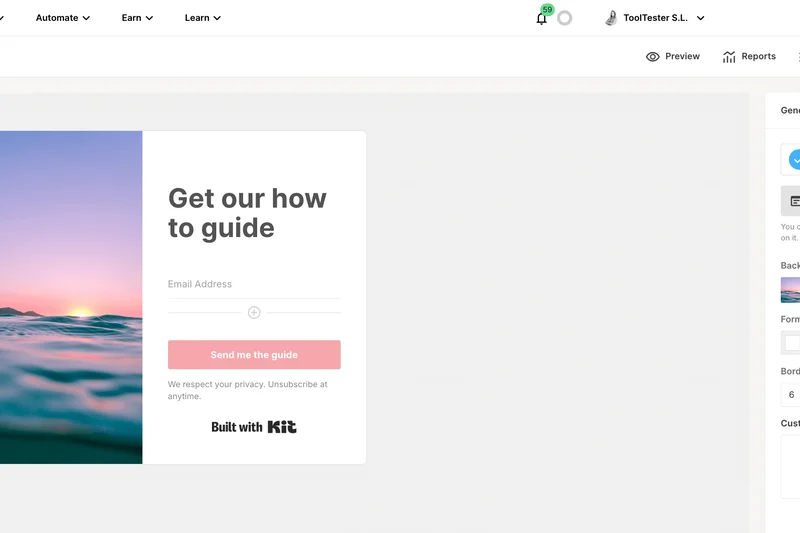Add a form field with the plus icon
Viewport: 800px width, 533px height.
pyautogui.click(x=254, y=313)
